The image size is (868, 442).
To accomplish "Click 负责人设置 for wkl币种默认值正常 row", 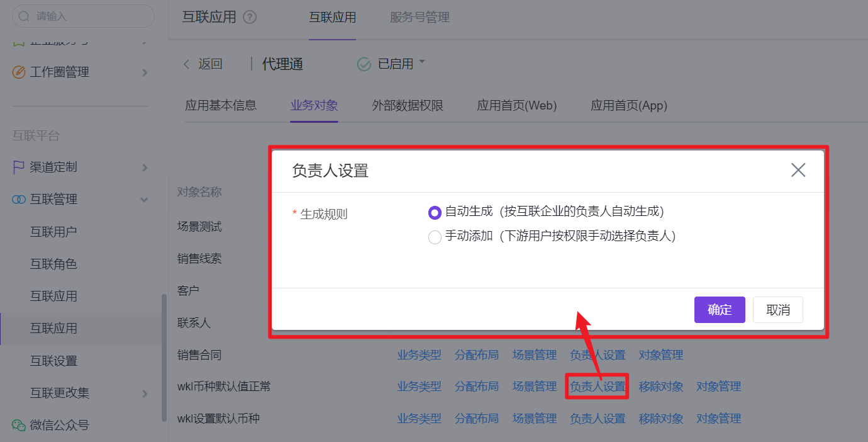I will pos(598,387).
